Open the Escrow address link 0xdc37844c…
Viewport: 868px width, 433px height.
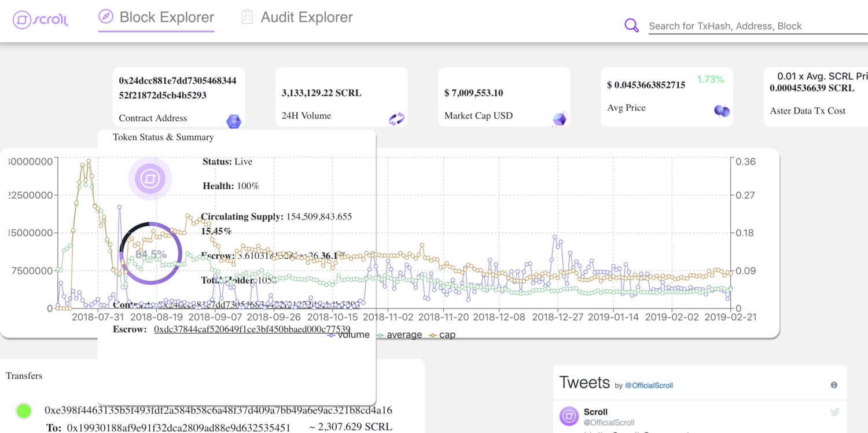point(252,329)
